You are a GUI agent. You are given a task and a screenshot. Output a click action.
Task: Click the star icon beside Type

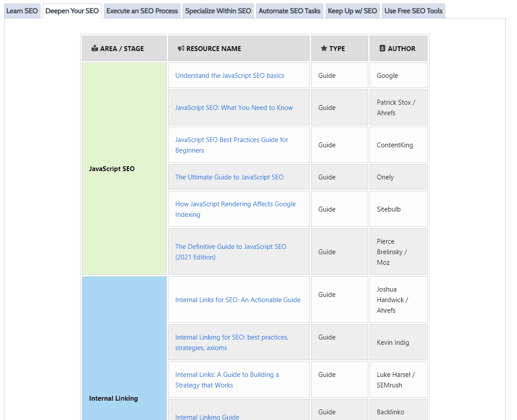(324, 48)
